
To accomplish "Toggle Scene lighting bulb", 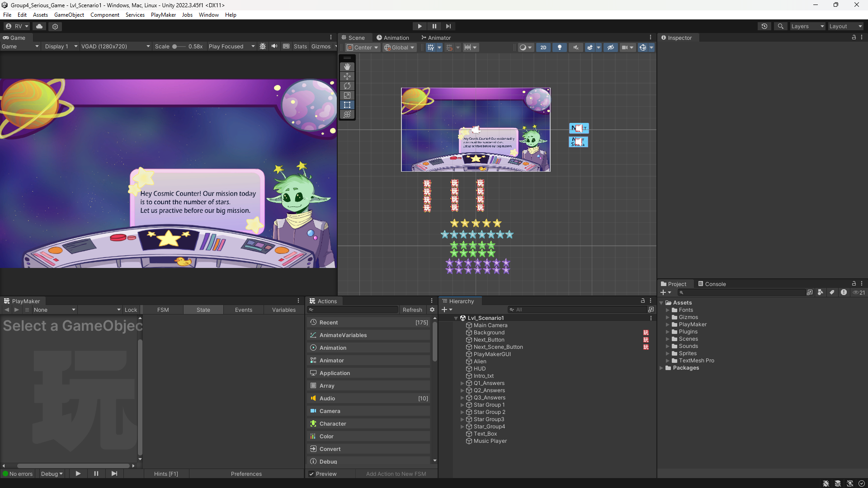I will tap(560, 47).
